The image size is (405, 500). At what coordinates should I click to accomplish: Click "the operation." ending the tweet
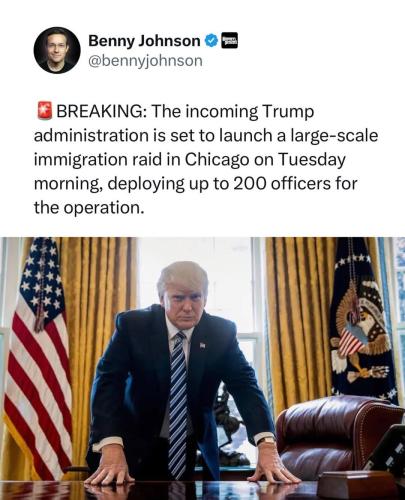coord(89,208)
